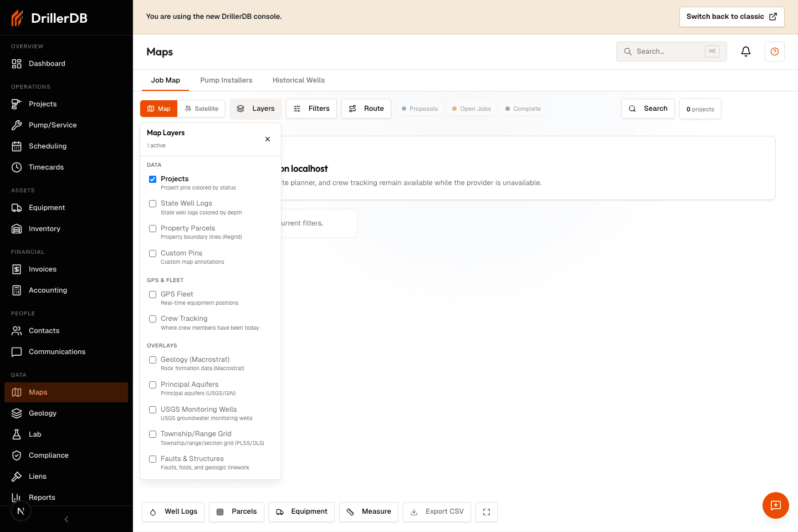Screen dimensions: 798x532
Task: Collapse the sidebar with chevron arrow
Action: [x=66, y=519]
